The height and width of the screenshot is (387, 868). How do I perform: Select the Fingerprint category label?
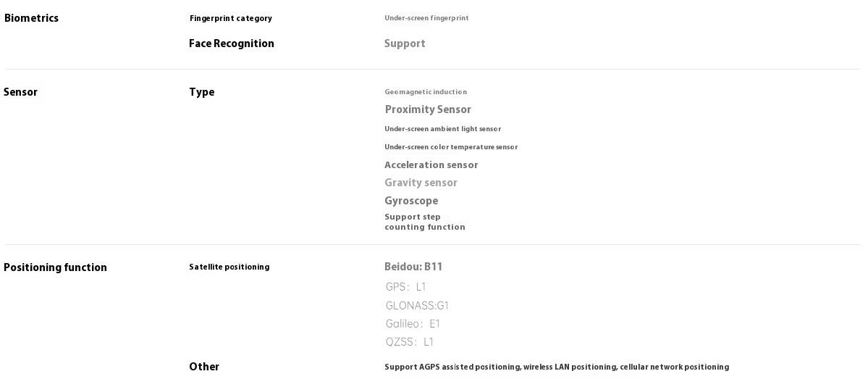[231, 18]
